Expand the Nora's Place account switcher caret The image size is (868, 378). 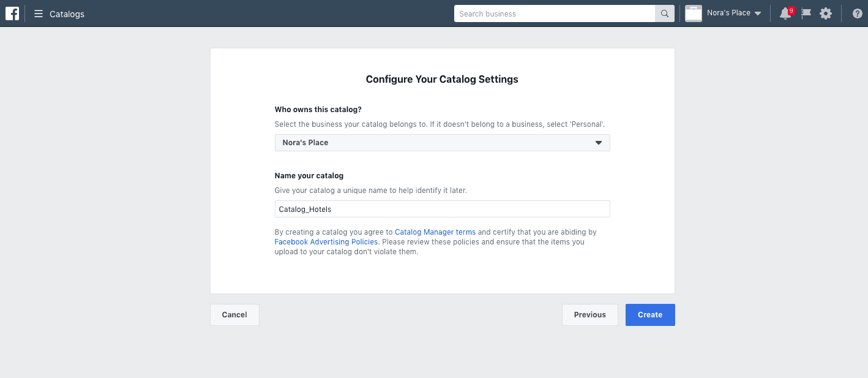click(x=758, y=13)
